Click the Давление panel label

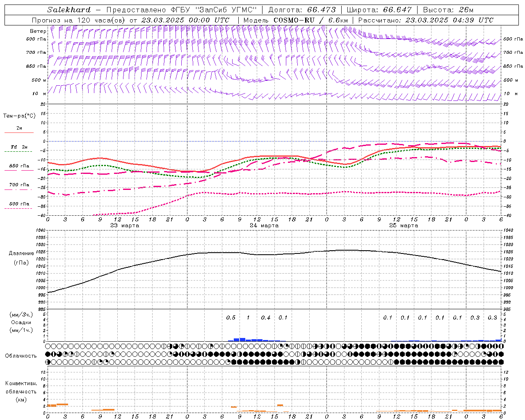click(21, 253)
